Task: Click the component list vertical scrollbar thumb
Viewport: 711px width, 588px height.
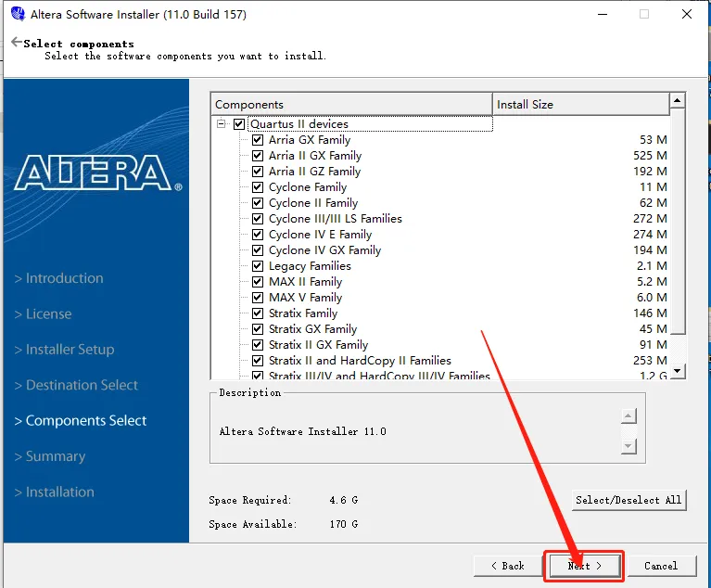Action: point(677,222)
